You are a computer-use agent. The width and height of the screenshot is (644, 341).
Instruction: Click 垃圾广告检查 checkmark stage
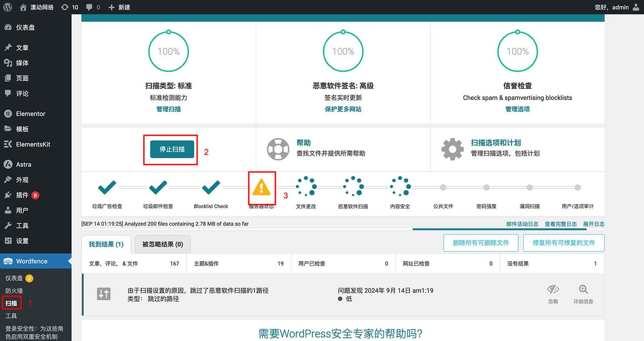click(x=107, y=187)
